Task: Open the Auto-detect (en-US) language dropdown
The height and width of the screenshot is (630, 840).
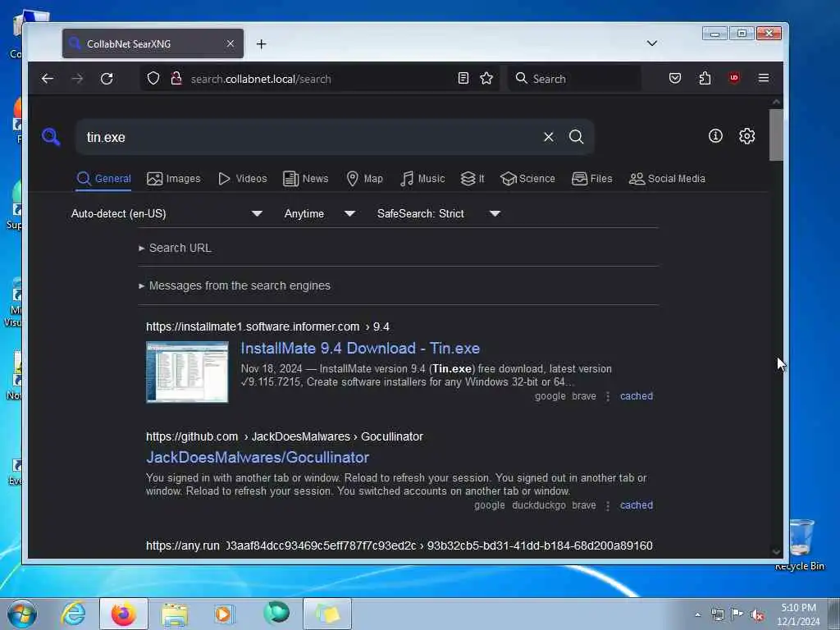Action: pyautogui.click(x=167, y=214)
